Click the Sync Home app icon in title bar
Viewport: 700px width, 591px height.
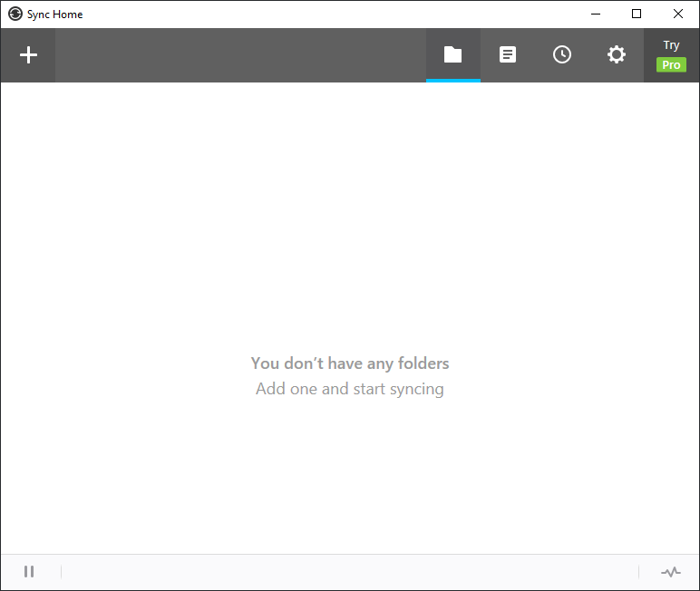point(15,15)
